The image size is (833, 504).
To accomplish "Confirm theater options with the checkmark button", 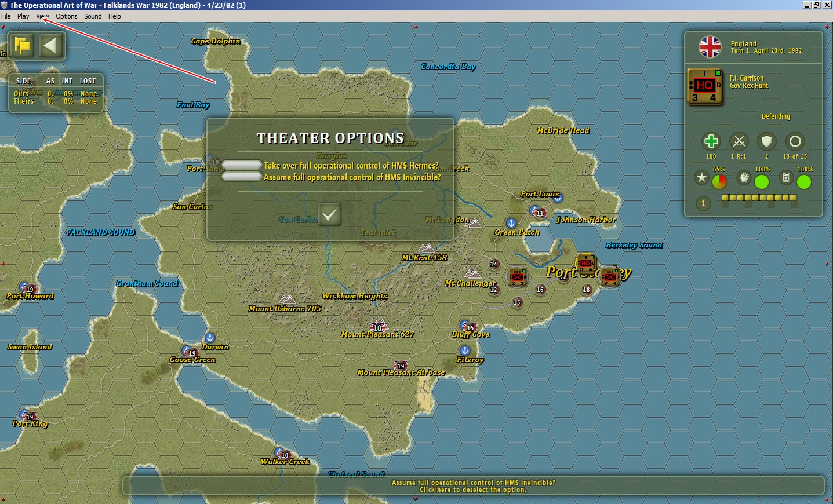I will 330,214.
